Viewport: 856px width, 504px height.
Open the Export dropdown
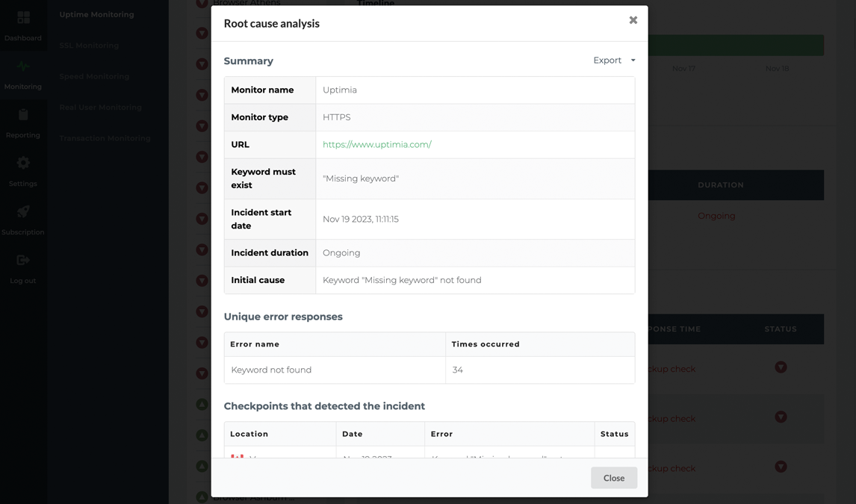614,60
